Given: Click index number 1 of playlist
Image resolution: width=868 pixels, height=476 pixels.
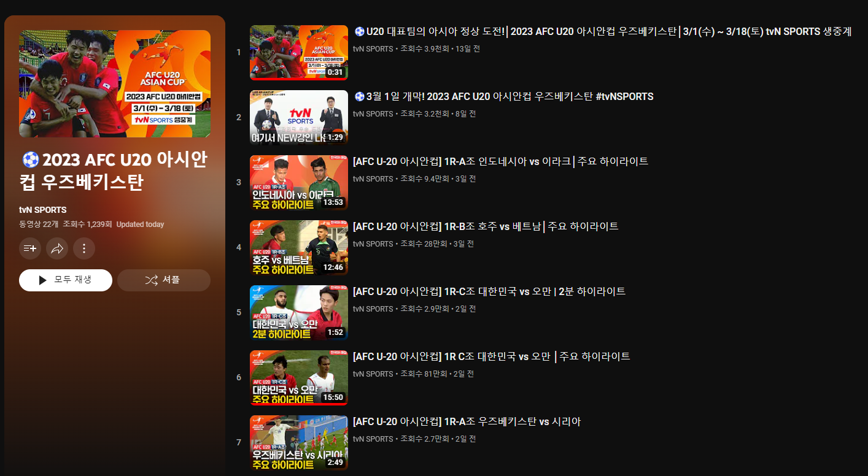Looking at the screenshot, I should click(x=239, y=52).
